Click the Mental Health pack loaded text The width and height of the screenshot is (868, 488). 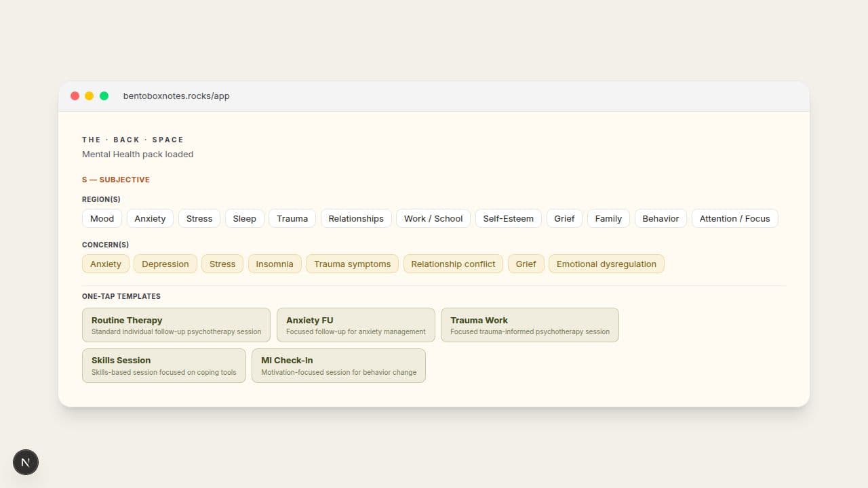[x=138, y=155]
